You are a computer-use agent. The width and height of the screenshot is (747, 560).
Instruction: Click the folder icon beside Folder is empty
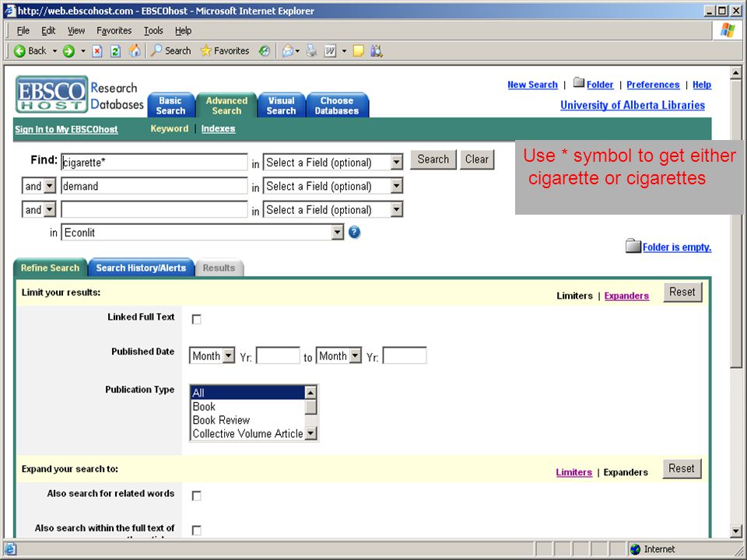[x=633, y=246]
